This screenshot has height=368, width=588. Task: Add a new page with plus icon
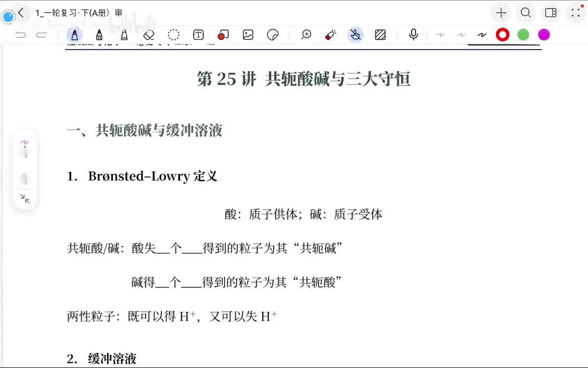[501, 13]
